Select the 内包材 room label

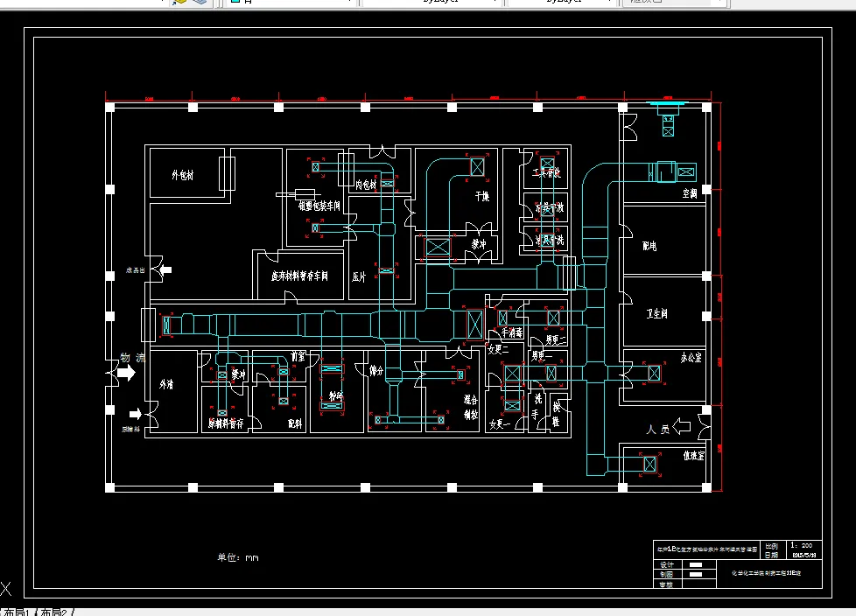[x=367, y=185]
